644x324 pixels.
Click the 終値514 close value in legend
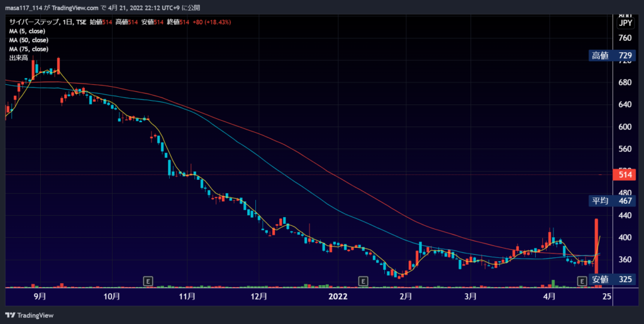[178, 22]
